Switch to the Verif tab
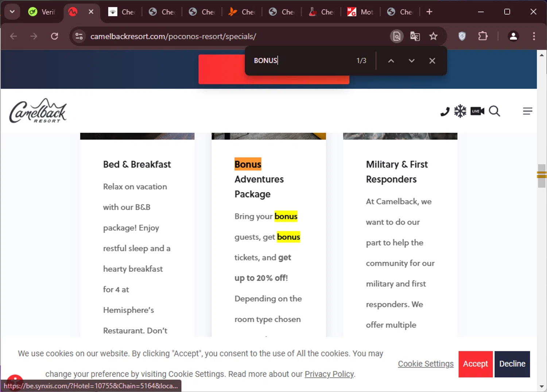Viewport: 547px width, 392px height. (42, 12)
